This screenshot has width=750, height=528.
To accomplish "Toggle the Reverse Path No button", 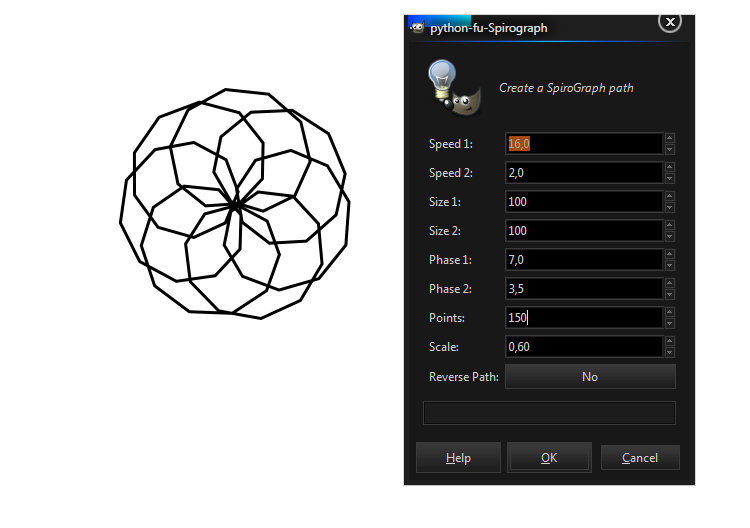I will point(590,376).
